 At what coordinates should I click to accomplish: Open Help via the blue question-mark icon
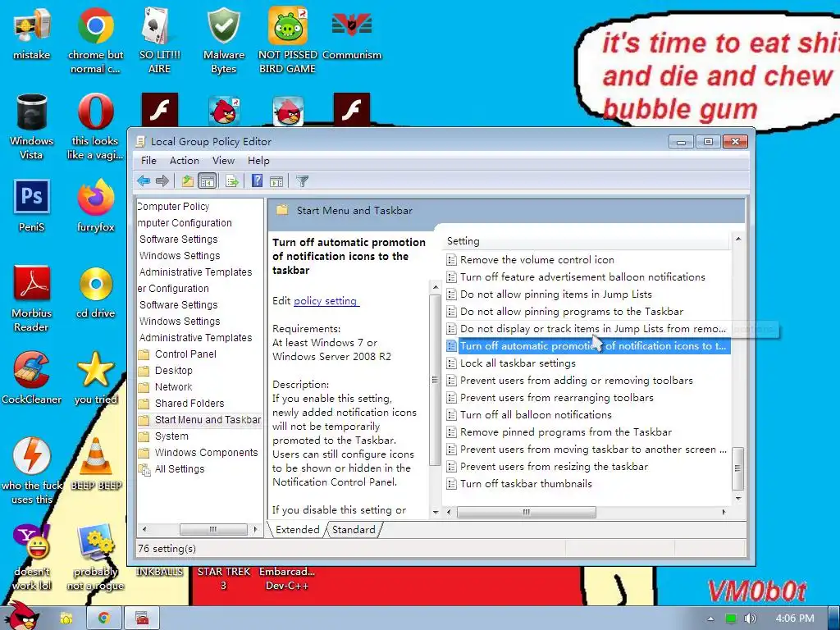257,181
